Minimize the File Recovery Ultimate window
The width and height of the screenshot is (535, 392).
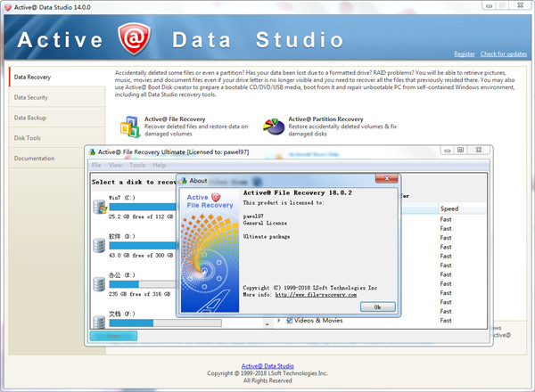(x=448, y=150)
